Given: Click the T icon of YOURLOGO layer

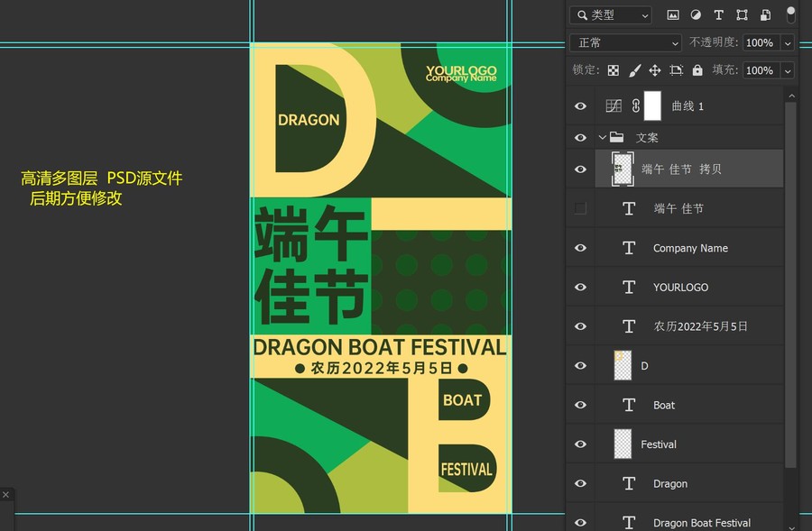Looking at the screenshot, I should tap(629, 288).
